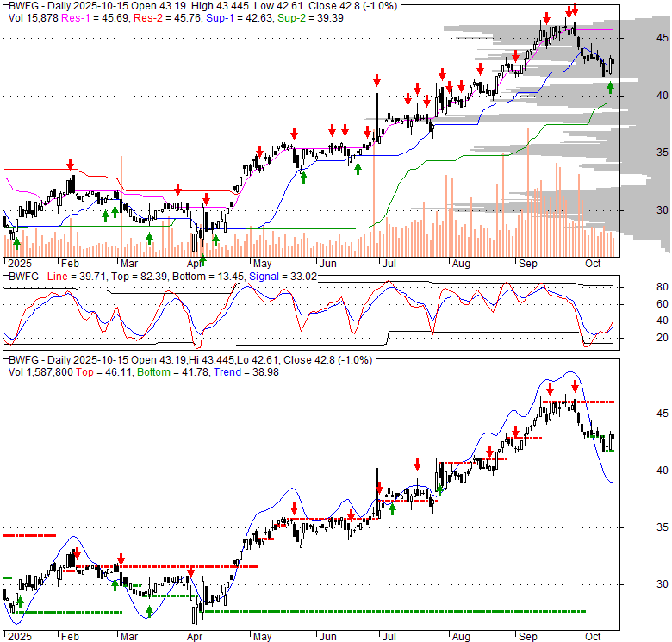The width and height of the screenshot is (672, 642).
Task: Click the '80' level on oscillator axis
Action: (663, 287)
